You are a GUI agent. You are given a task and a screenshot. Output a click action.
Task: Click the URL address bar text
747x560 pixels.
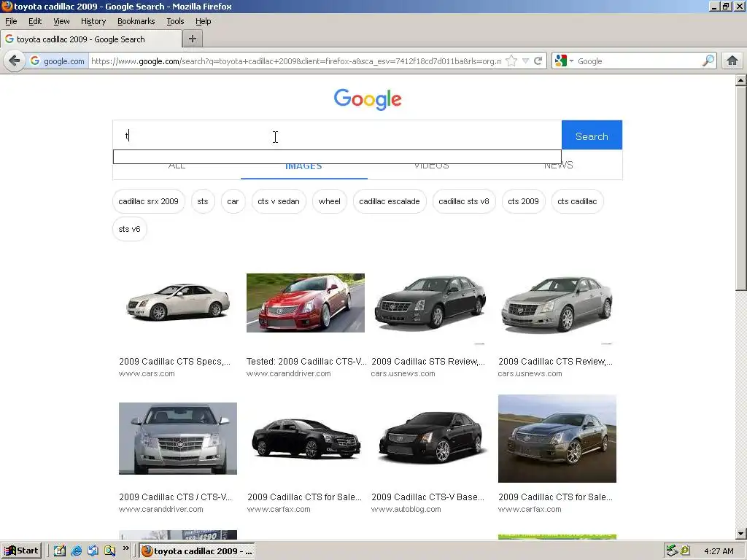coord(296,61)
